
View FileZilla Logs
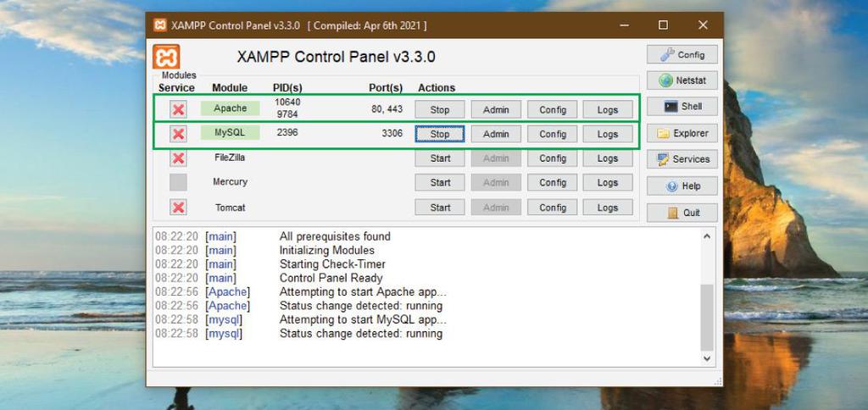click(x=607, y=158)
